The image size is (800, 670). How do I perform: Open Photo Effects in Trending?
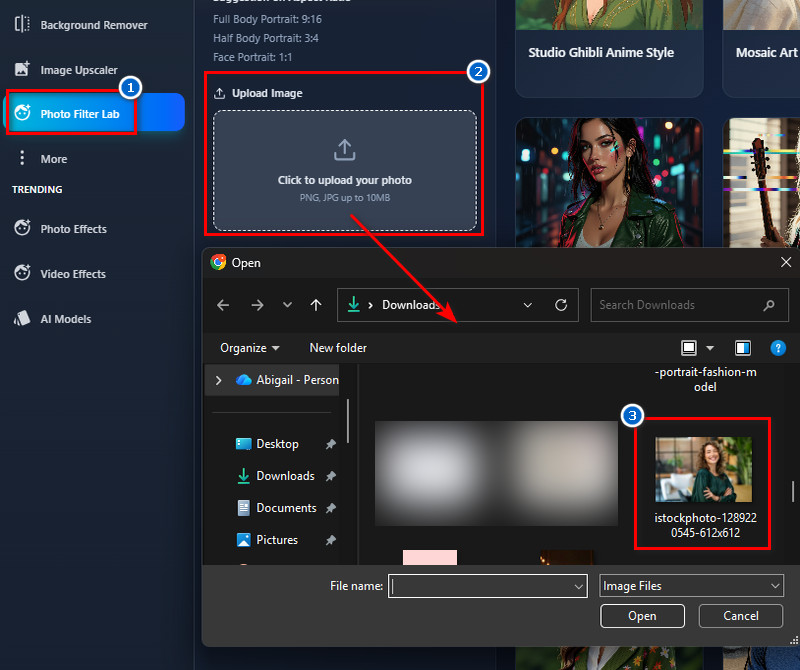tap(73, 229)
